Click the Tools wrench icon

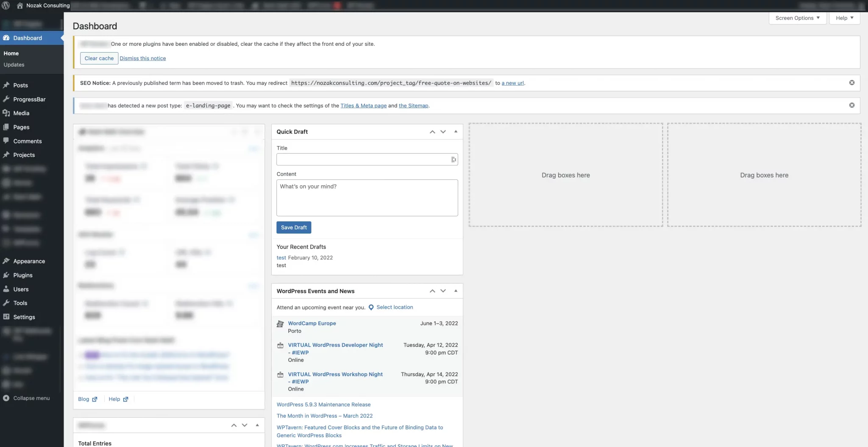click(x=6, y=303)
